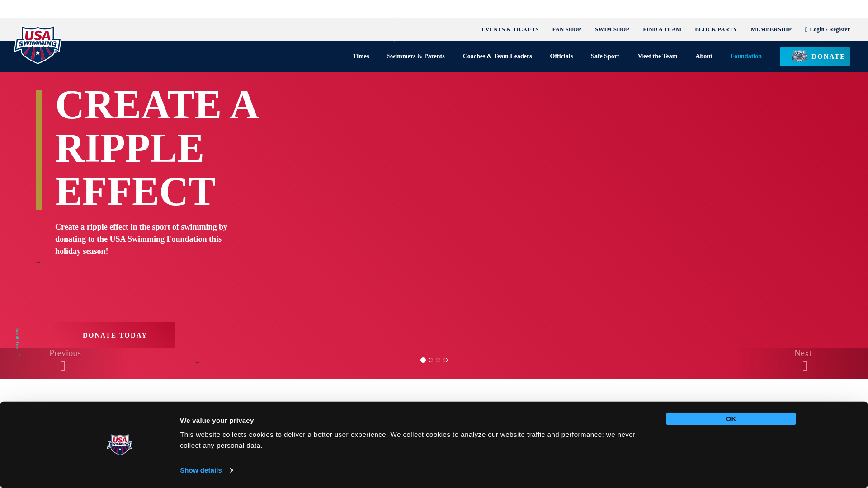The image size is (868, 488).
Task: Open the Block Party link
Action: 716,29
